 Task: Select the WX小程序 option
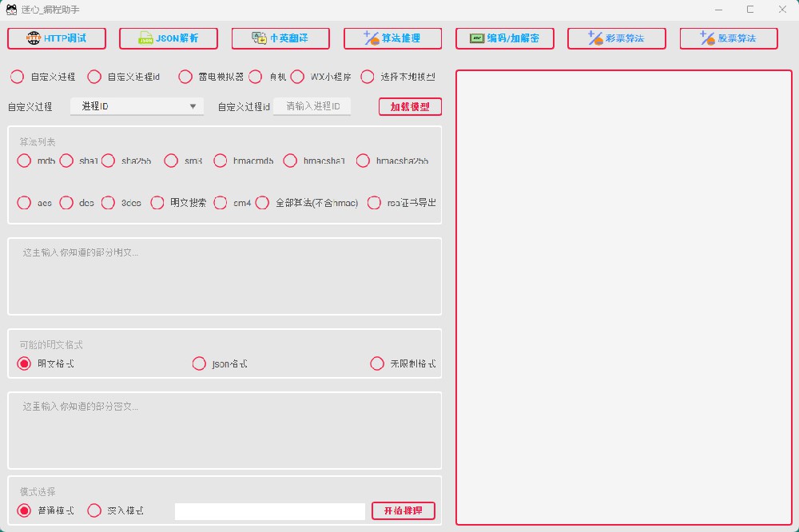point(297,77)
